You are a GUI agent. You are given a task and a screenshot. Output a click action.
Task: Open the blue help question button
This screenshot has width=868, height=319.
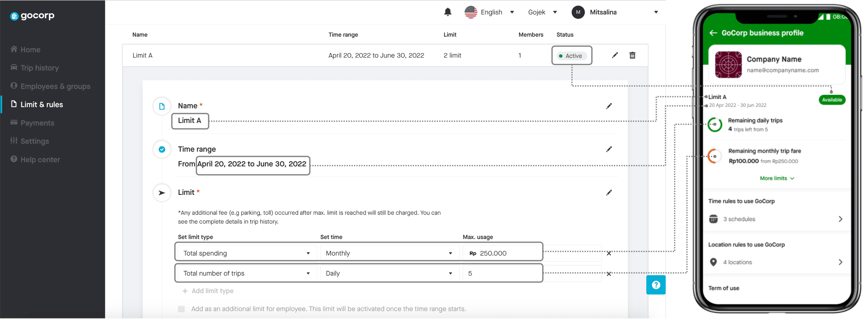[656, 285]
